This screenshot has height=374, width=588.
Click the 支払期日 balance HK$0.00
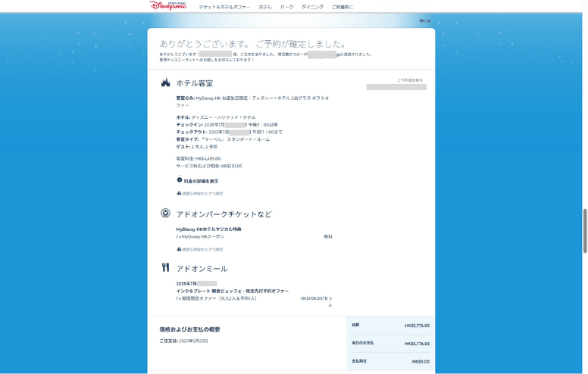421,362
